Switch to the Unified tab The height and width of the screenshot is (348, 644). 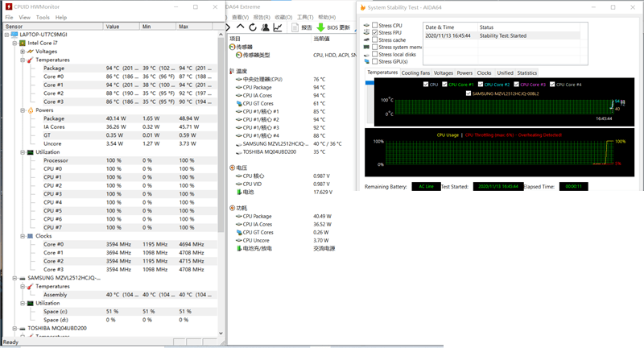pos(506,72)
